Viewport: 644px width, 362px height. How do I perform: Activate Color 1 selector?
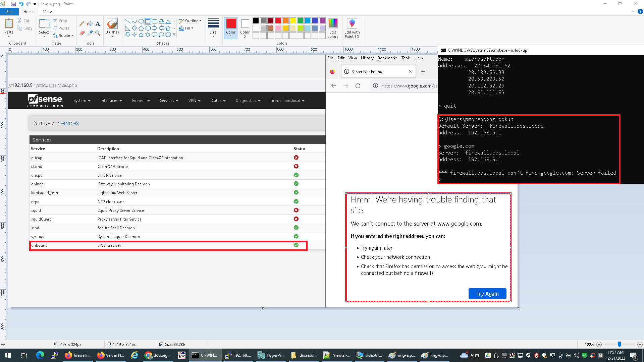(231, 28)
